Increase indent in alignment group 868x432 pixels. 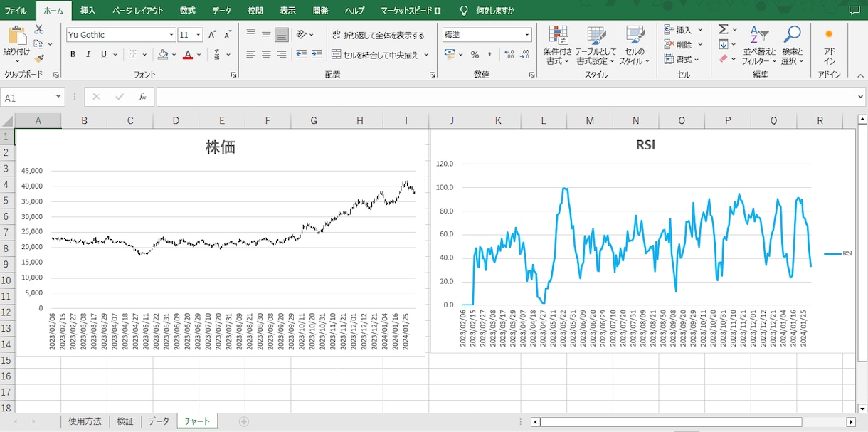coord(317,54)
